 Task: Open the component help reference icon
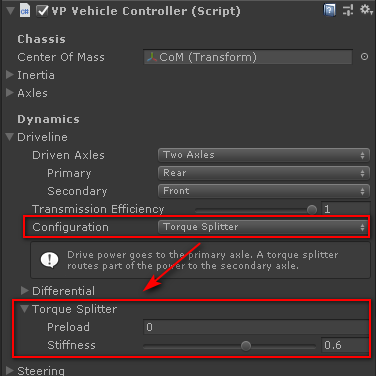click(x=329, y=10)
